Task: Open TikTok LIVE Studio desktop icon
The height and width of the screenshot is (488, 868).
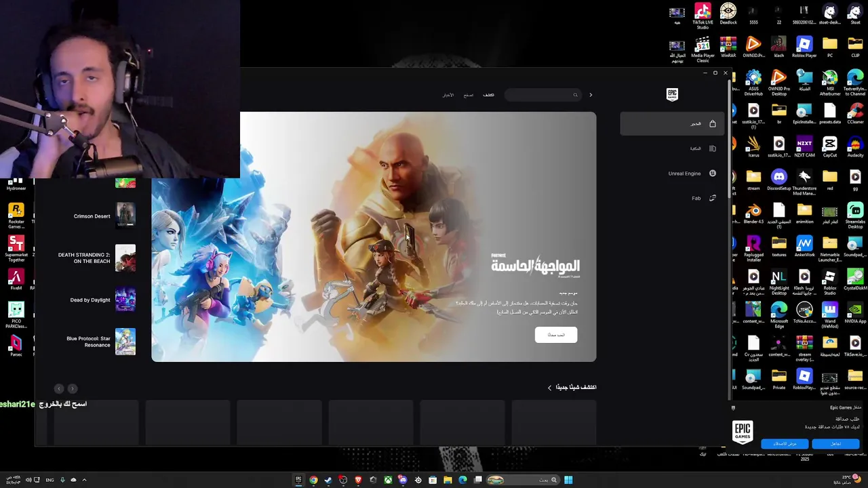Action: [703, 16]
